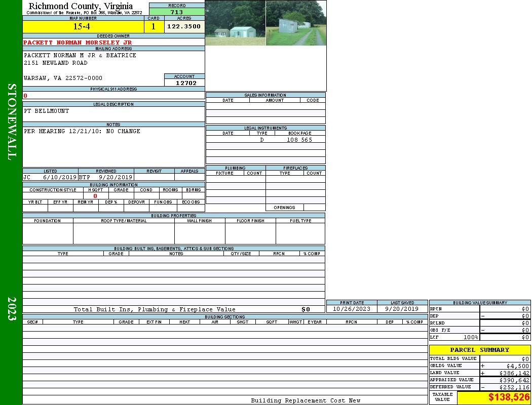Select the record number 713 field
532x405 pixels.
(177, 12)
